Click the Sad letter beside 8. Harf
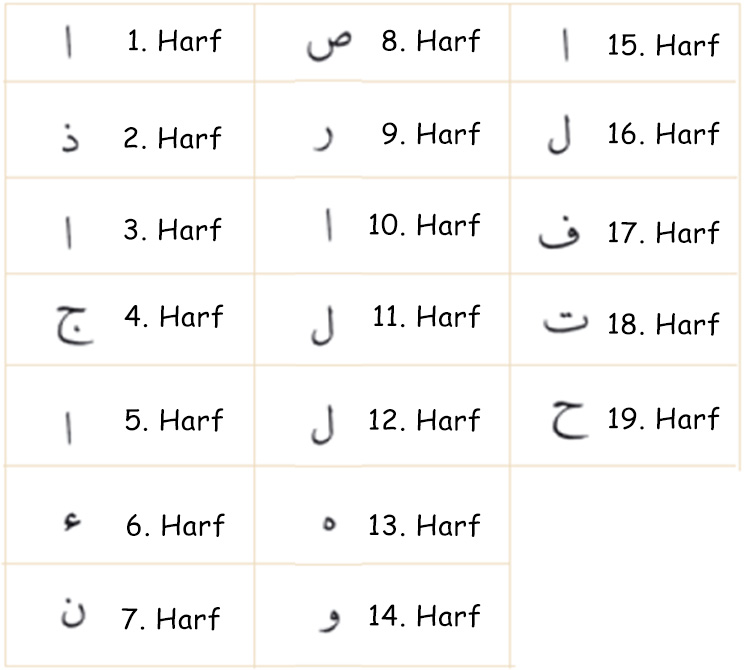Image resolution: width=750 pixels, height=670 pixels. (329, 44)
